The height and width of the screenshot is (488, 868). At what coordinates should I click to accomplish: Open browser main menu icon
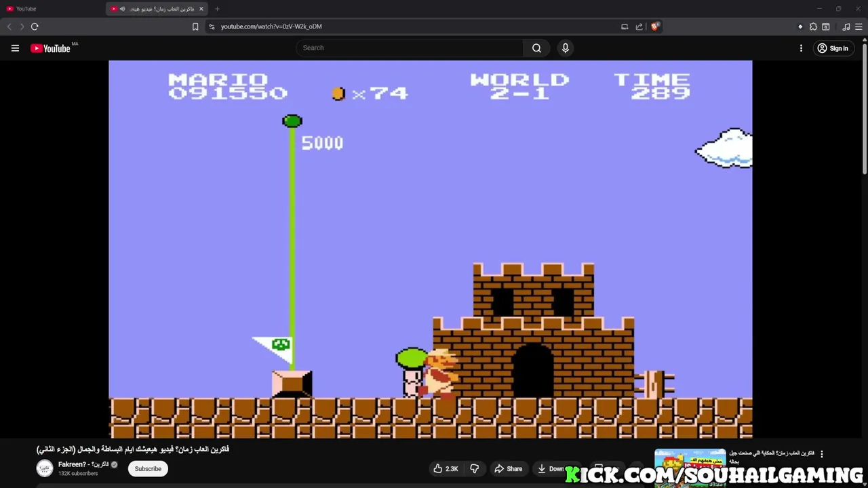pos(859,26)
